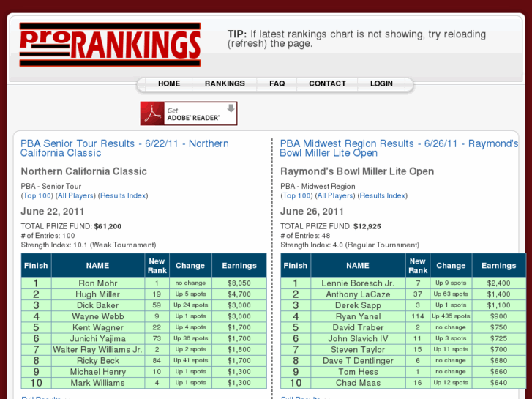Screen dimensions: 532x399
Task: Open Midwest Region Results Index link
Action: click(x=383, y=195)
